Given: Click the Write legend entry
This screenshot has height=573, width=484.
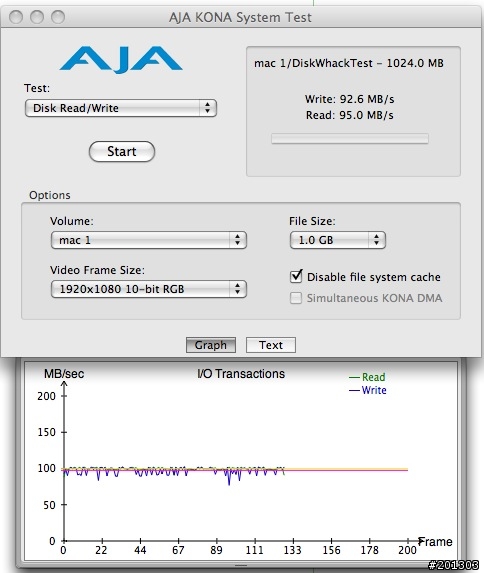Looking at the screenshot, I should click(368, 390).
